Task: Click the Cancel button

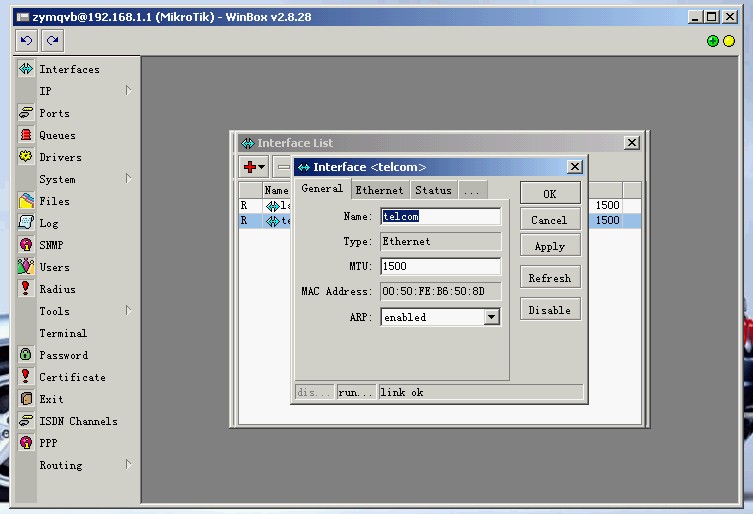Action: pyautogui.click(x=550, y=220)
